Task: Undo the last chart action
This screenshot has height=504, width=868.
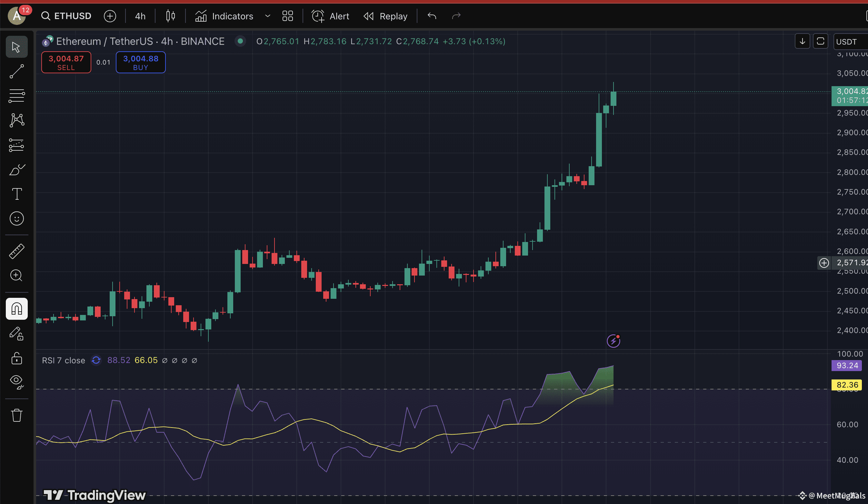Action: pyautogui.click(x=432, y=16)
